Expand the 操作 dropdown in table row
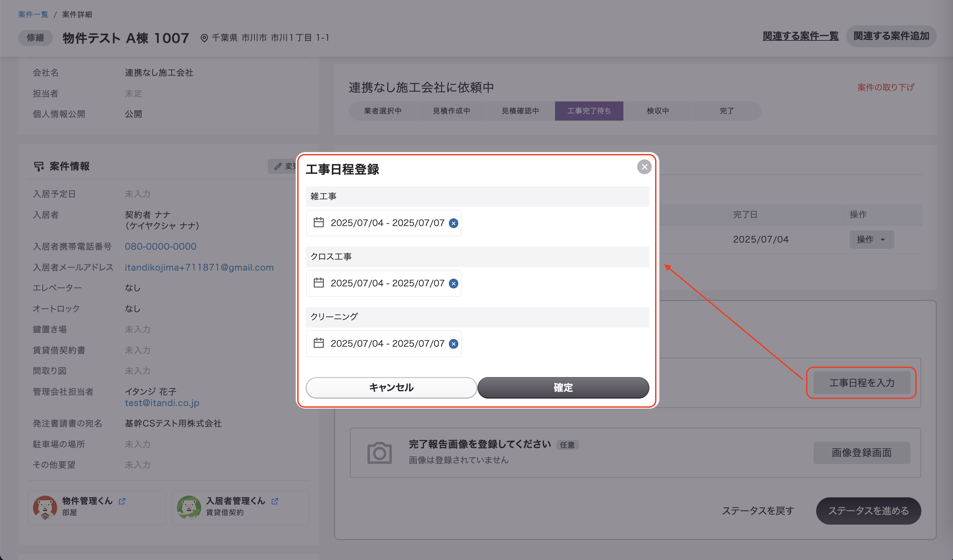This screenshot has height=560, width=953. pos(871,239)
